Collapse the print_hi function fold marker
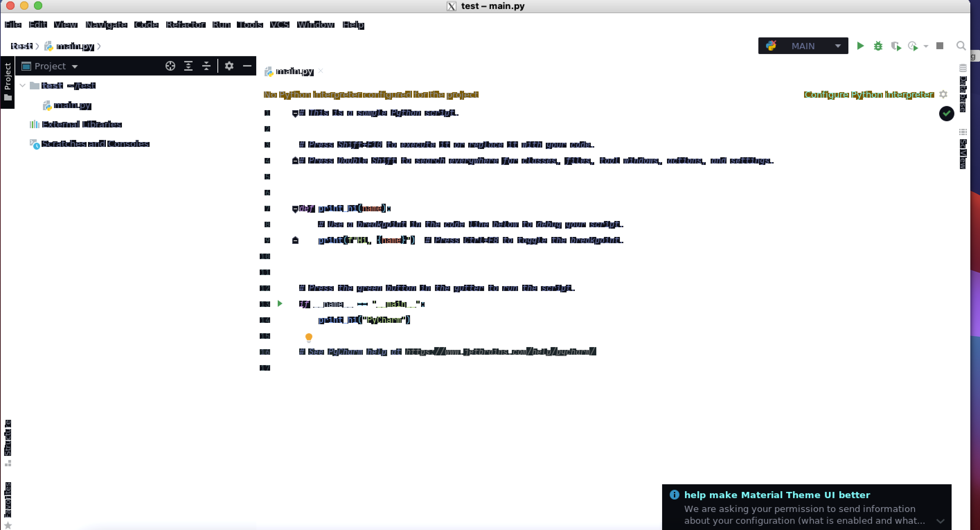This screenshot has height=530, width=980. (x=295, y=209)
